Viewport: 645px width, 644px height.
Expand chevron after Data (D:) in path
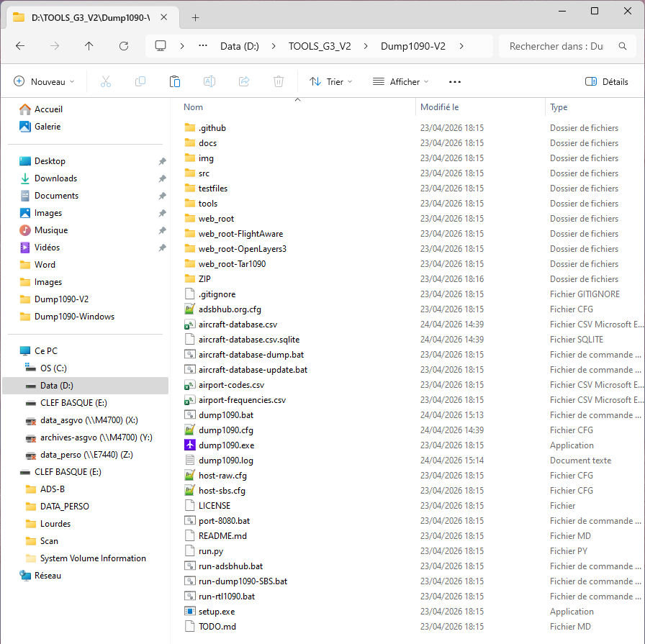pyautogui.click(x=274, y=46)
